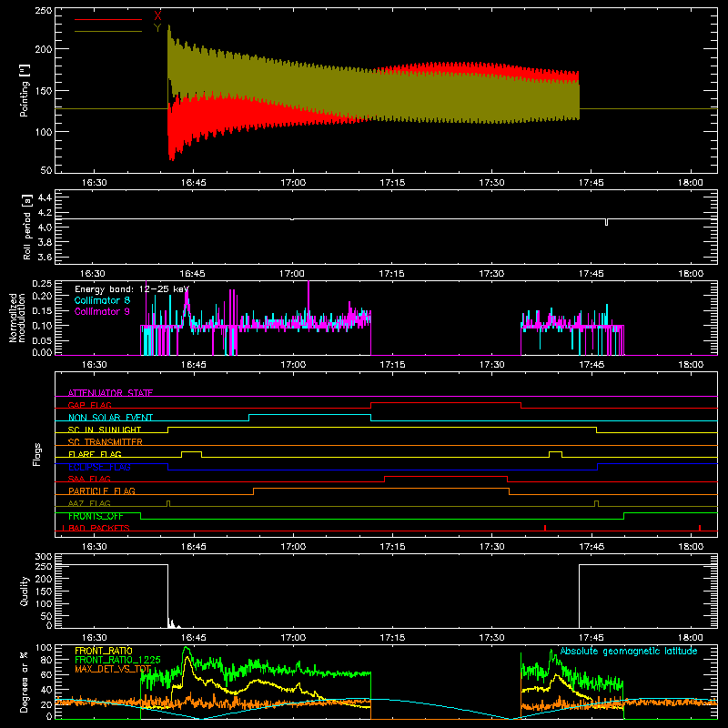Click the FRONTS_OFF flag label
This screenshot has width=728, height=728.
click(96, 516)
